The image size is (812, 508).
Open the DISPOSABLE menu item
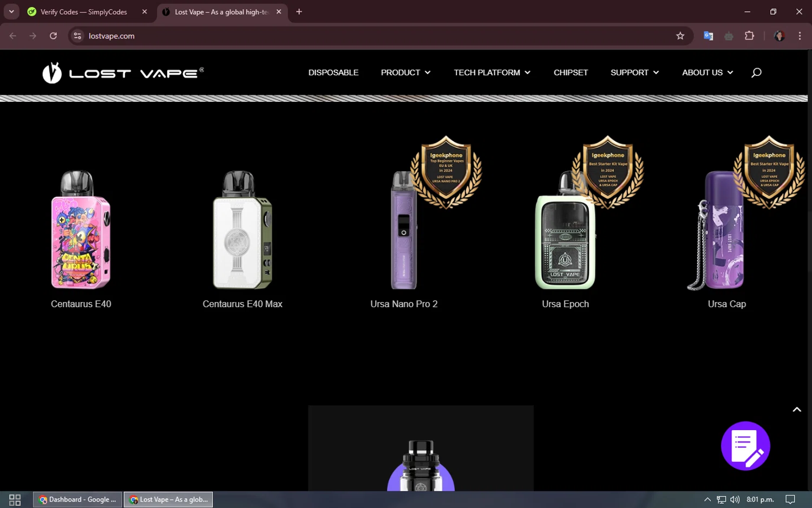tap(333, 73)
